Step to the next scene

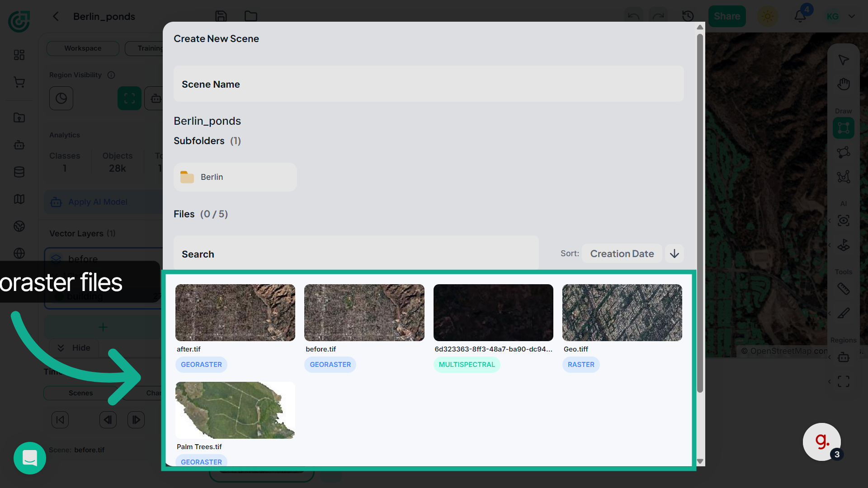click(x=136, y=420)
